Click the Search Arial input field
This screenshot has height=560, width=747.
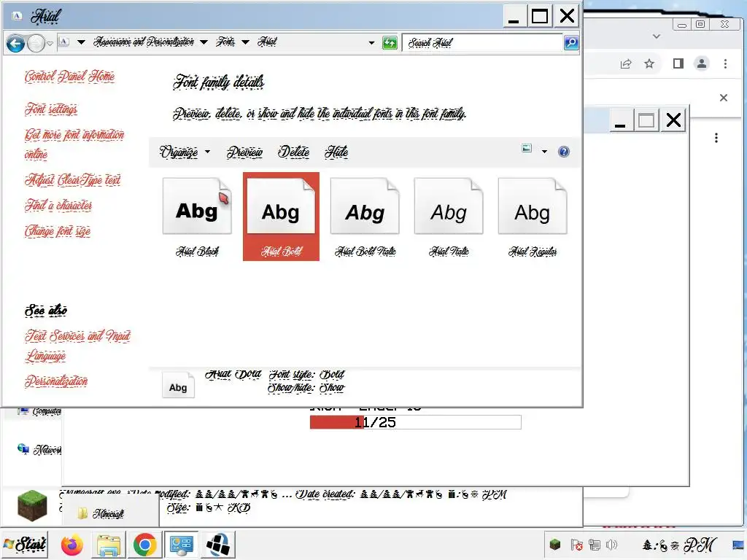pos(482,43)
